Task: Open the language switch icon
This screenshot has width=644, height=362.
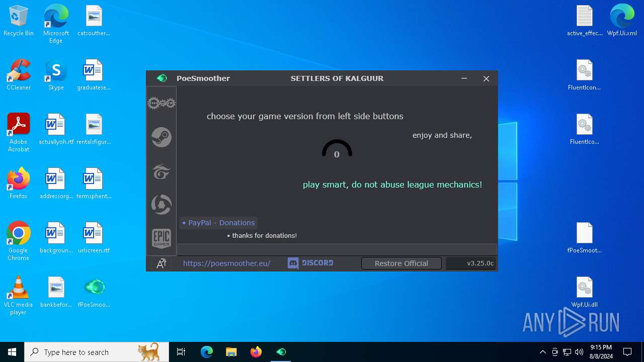Action: [x=162, y=263]
